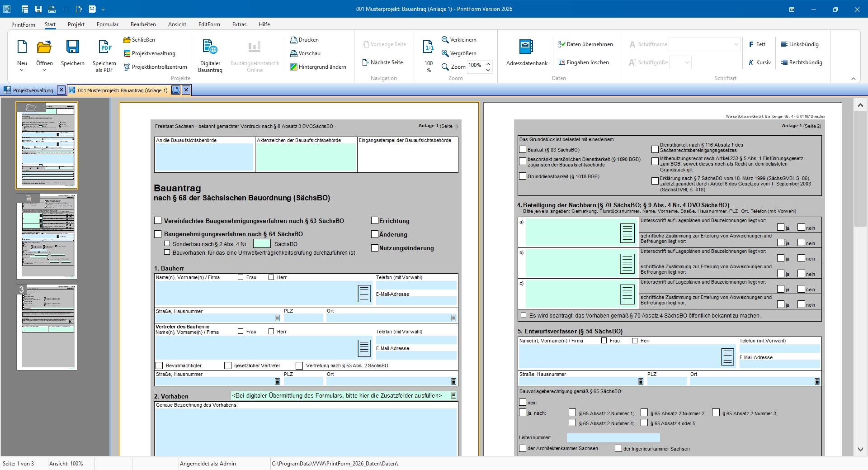Click the Speichern disk icon in ribbon
Screen dimensions: 868x470
tap(72, 47)
